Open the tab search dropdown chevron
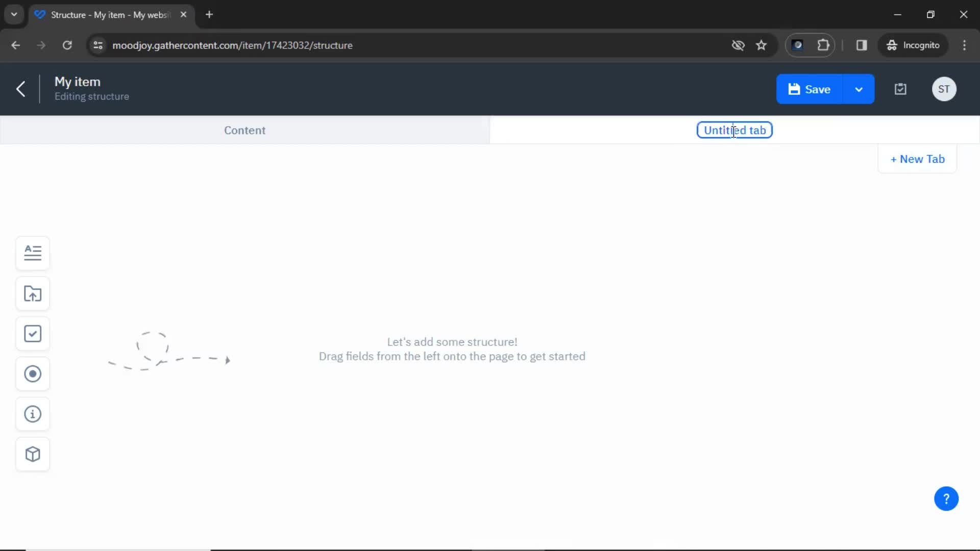Image resolution: width=980 pixels, height=551 pixels. [14, 14]
